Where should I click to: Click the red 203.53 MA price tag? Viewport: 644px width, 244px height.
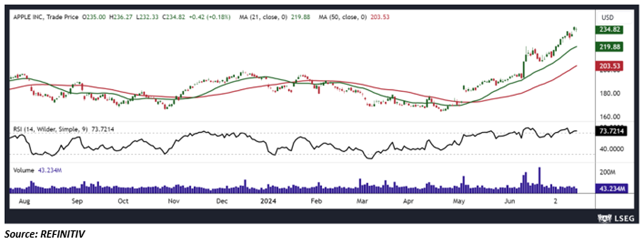click(610, 66)
